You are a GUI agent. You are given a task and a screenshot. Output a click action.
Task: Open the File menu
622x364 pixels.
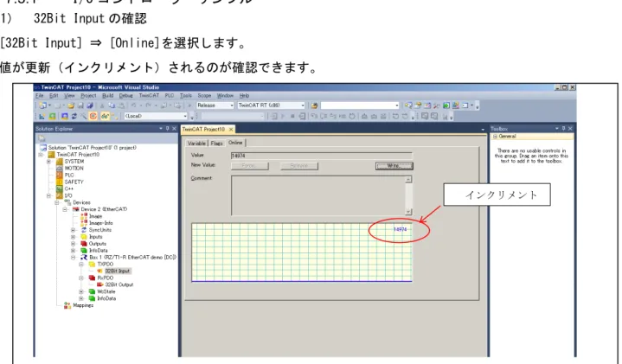pyautogui.click(x=39, y=96)
